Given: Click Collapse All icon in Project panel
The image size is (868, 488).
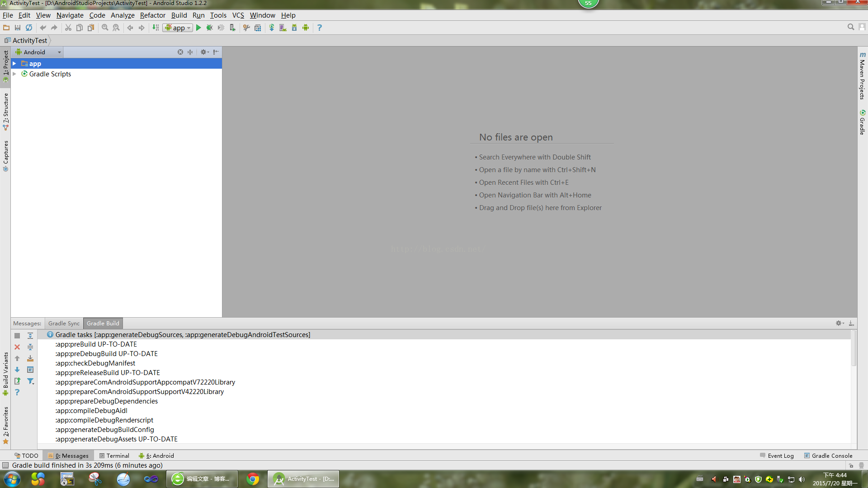Looking at the screenshot, I should (190, 52).
